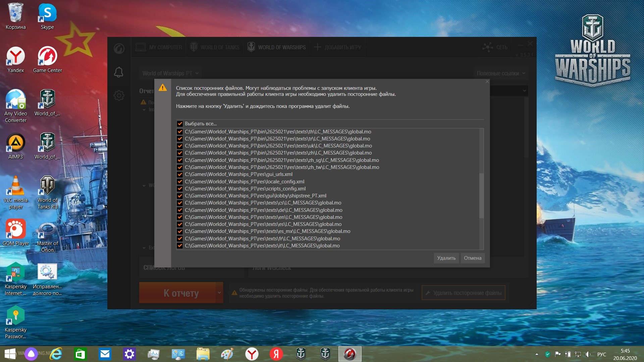Click 'К отчету' orange button
Viewport: 644px width, 362px height.
(177, 293)
